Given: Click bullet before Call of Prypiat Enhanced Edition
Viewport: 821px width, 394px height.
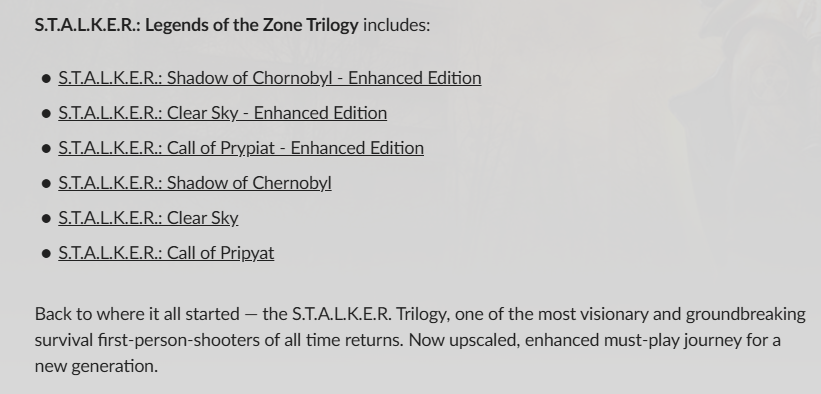Looking at the screenshot, I should point(46,149).
